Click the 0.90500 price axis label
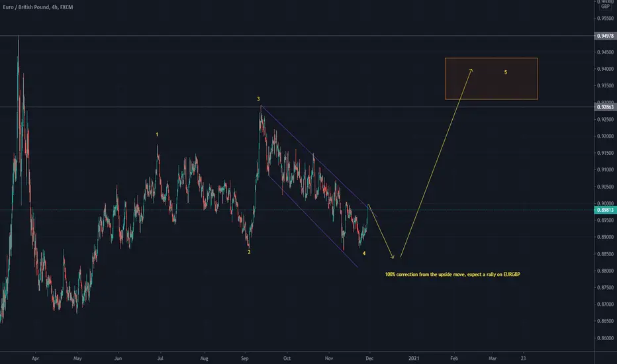Screen dimensions: 617x364 [605, 187]
